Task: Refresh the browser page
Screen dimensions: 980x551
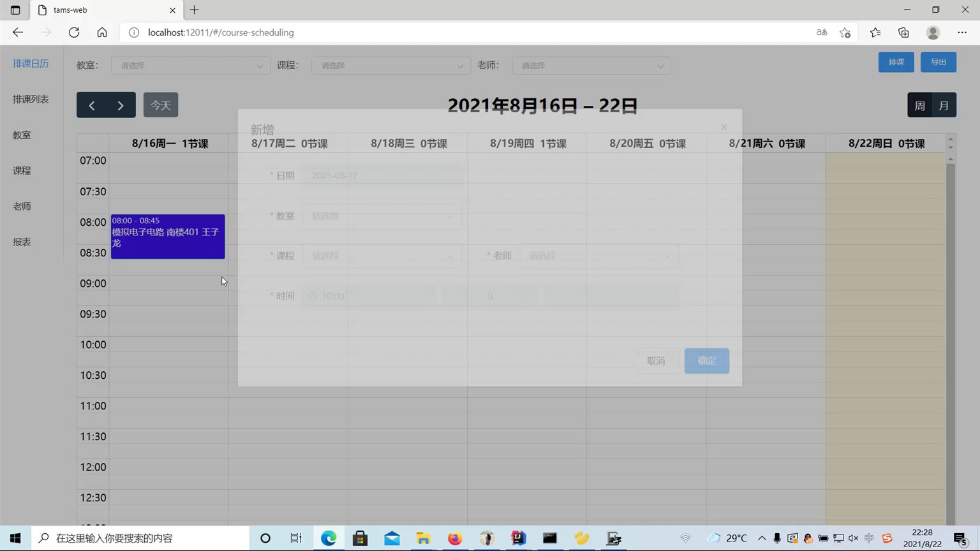Action: 74,33
